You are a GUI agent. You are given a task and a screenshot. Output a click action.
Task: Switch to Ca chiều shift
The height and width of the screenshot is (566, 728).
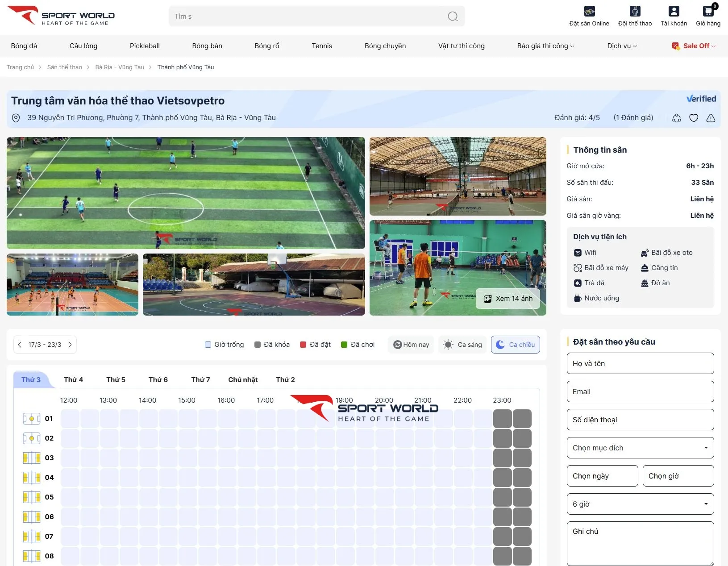515,345
